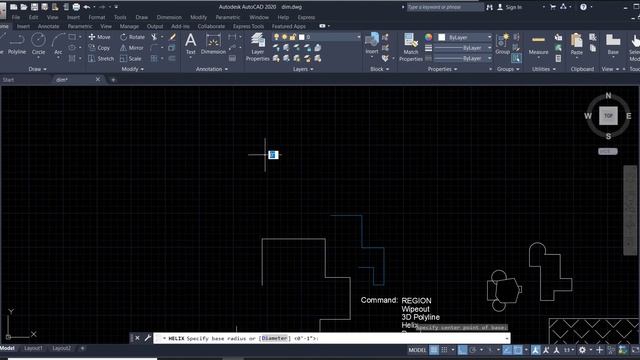
Task: Click Match Properties tool
Action: click(411, 47)
